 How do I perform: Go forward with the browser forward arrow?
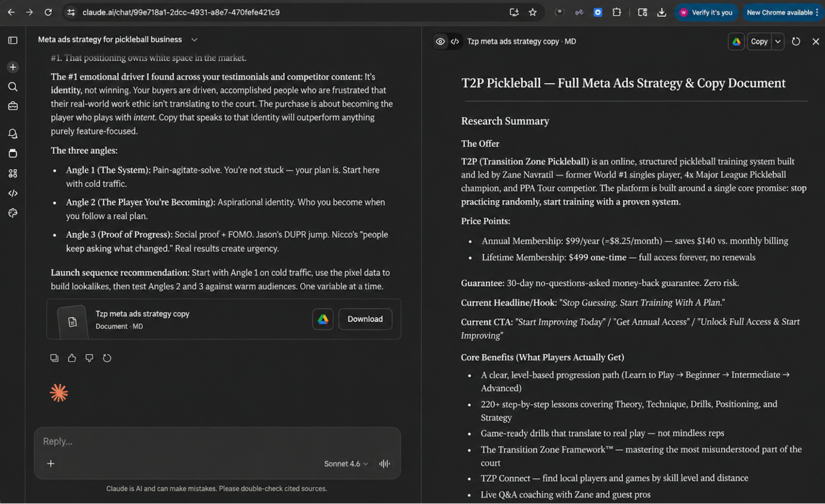click(x=29, y=12)
